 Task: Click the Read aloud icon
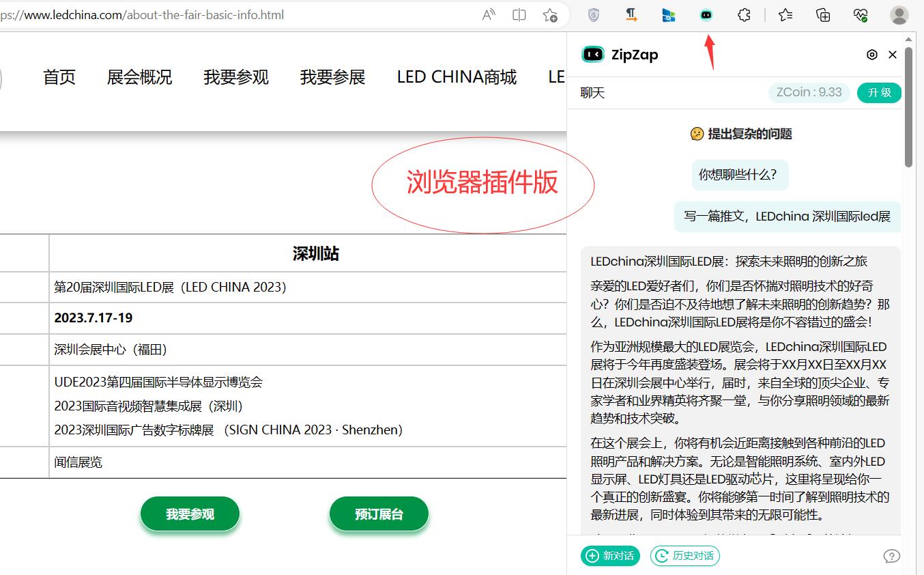[x=489, y=15]
